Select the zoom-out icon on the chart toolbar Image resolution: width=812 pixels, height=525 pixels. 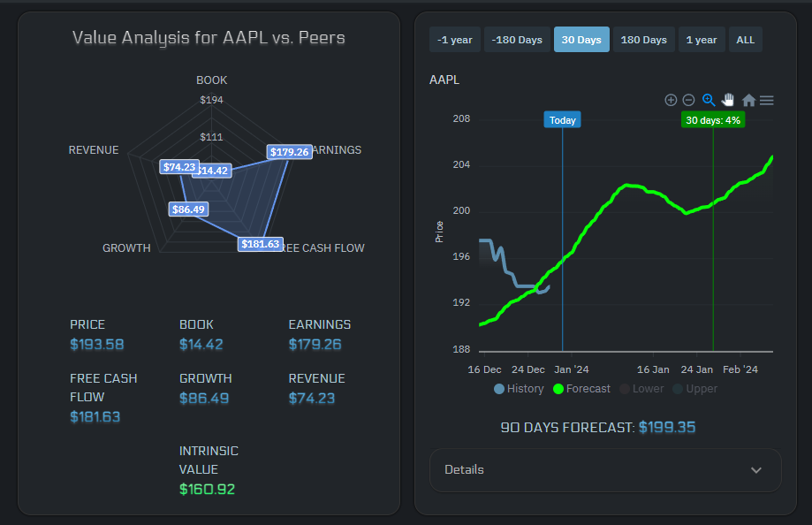point(688,100)
